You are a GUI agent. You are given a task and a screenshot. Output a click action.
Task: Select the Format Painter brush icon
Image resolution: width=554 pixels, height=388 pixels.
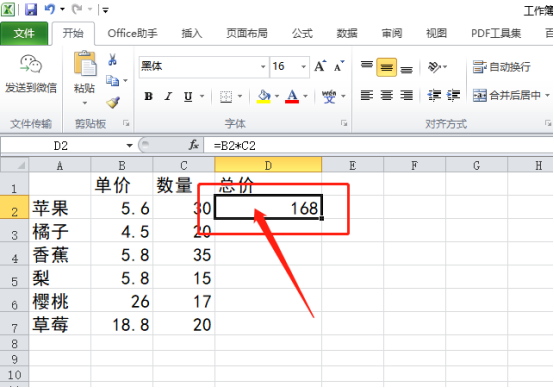(113, 102)
